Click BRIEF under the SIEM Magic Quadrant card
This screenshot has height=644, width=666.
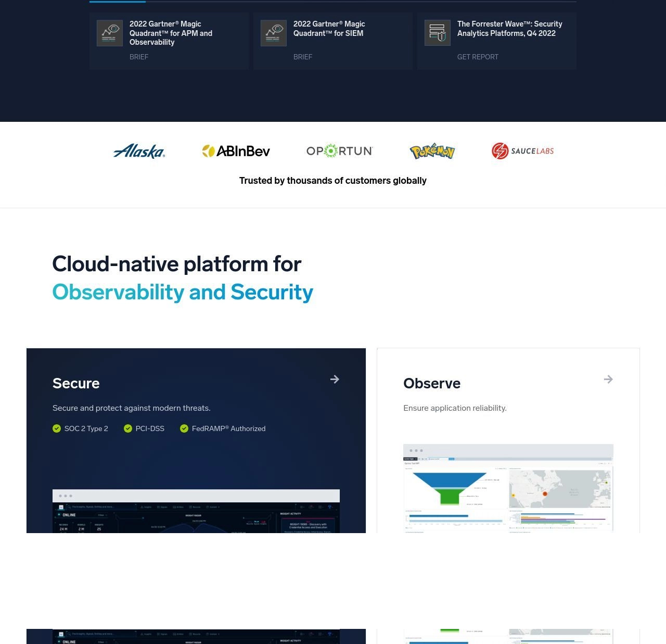pos(303,57)
